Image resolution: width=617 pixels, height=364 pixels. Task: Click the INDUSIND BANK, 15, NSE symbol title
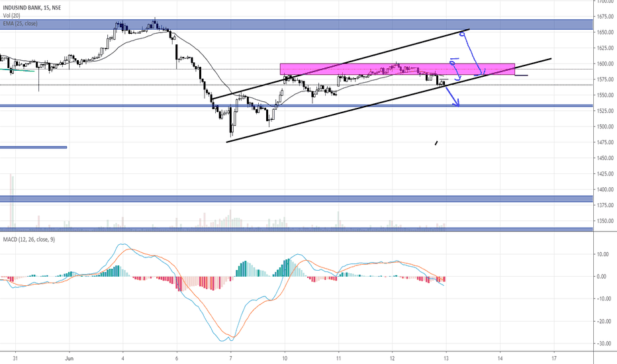pyautogui.click(x=32, y=8)
